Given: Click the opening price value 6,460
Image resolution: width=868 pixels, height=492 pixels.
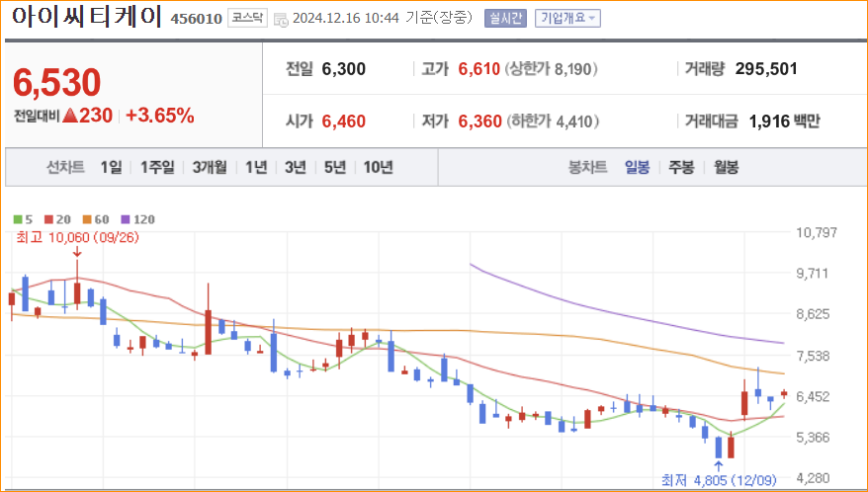Looking at the screenshot, I should [x=343, y=122].
